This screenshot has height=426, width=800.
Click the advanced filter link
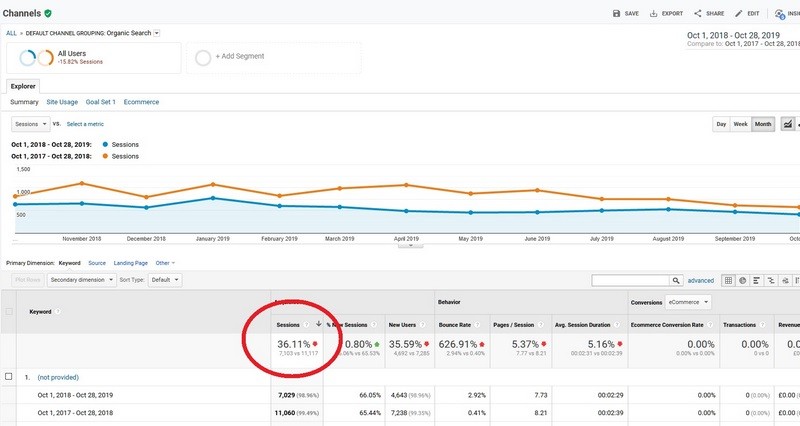[x=701, y=281]
